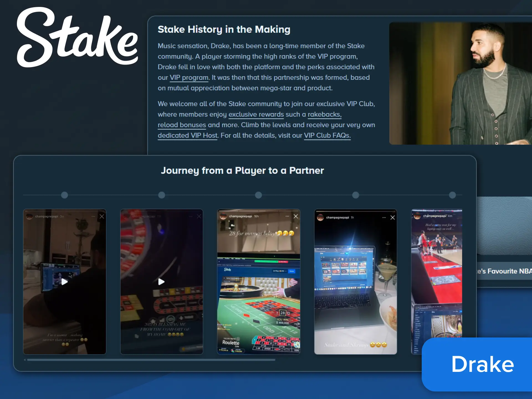More options dots on first story card
This screenshot has height=399, width=532.
tap(93, 216)
